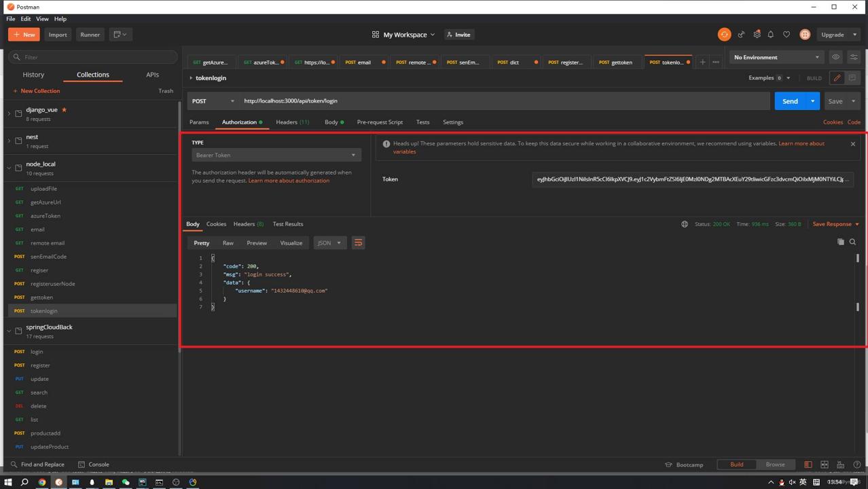868x489 pixels.
Task: Add a new request tab with plus
Action: point(702,62)
